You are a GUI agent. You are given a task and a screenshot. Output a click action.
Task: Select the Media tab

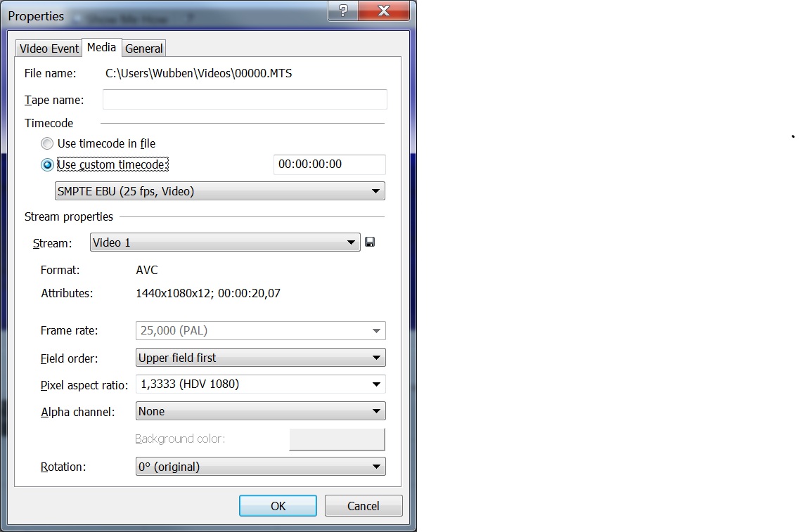(101, 48)
